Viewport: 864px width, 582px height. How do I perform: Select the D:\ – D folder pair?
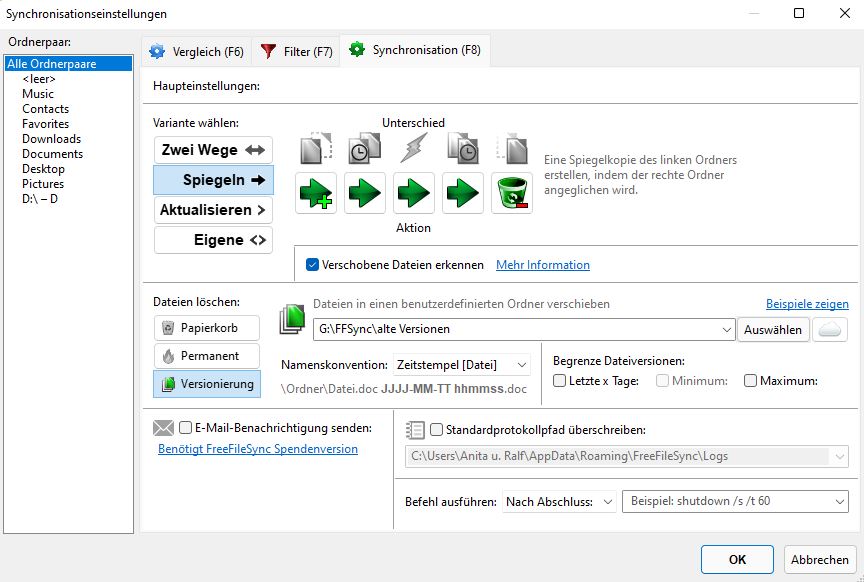(x=40, y=198)
